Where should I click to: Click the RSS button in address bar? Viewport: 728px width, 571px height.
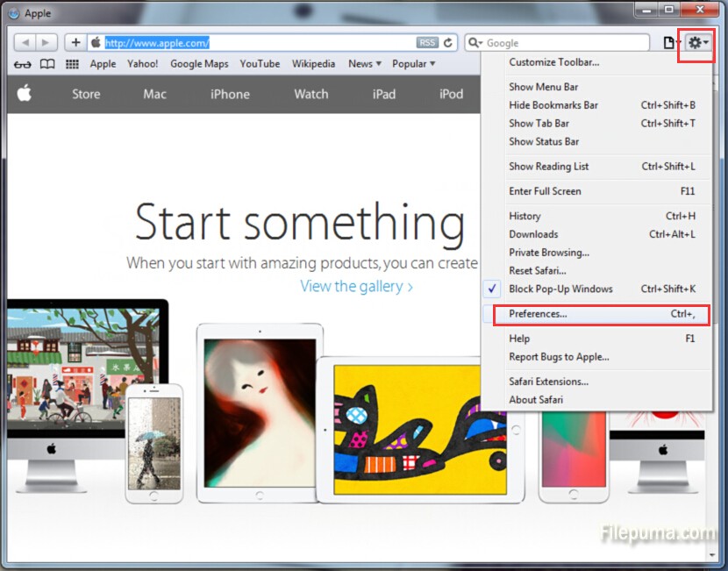coord(426,42)
